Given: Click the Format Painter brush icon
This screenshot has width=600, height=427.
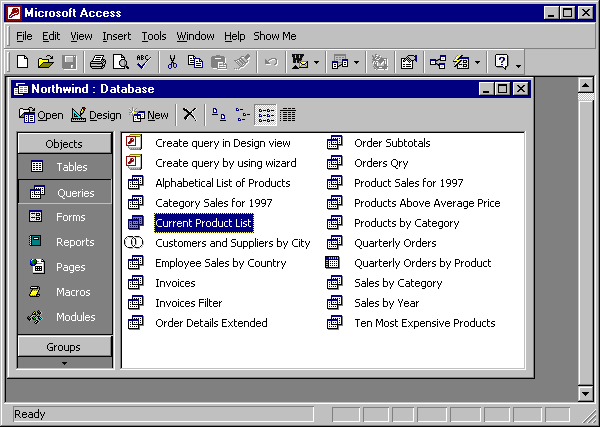Looking at the screenshot, I should [x=242, y=62].
